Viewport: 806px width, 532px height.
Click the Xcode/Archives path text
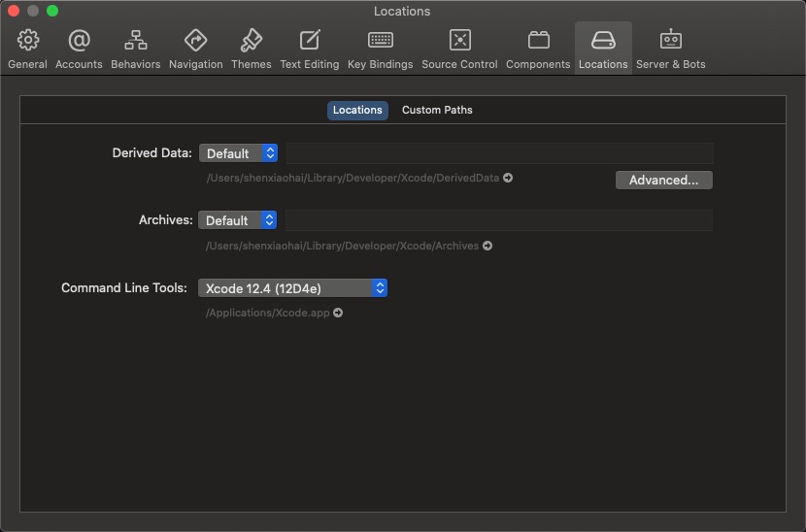tap(343, 246)
